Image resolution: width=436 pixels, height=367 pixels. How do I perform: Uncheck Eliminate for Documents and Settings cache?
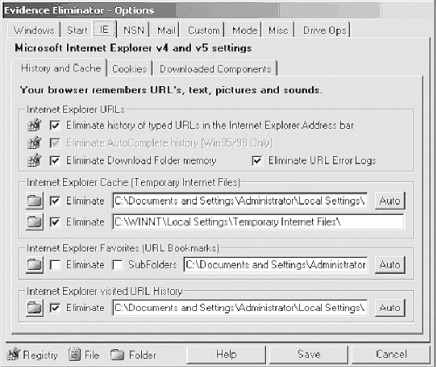(x=55, y=201)
